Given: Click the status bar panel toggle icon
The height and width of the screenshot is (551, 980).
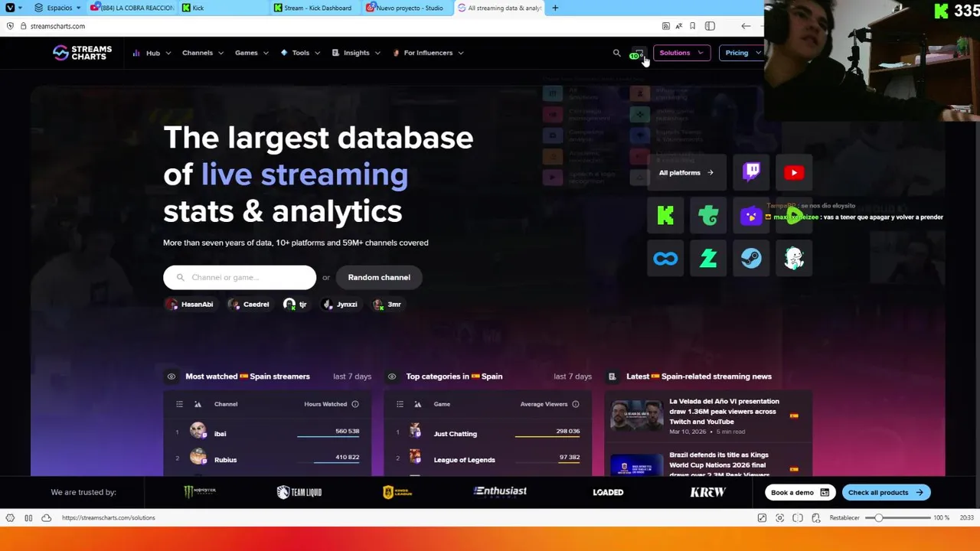Looking at the screenshot, I should [28, 518].
